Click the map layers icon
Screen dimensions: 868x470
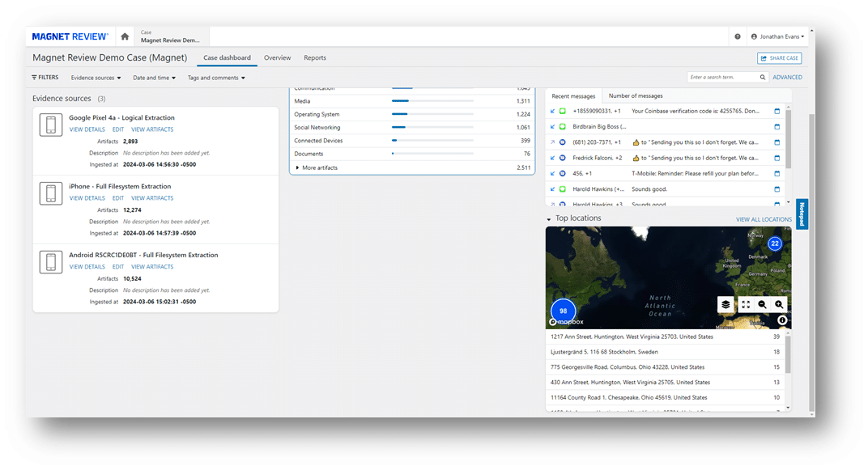[726, 304]
